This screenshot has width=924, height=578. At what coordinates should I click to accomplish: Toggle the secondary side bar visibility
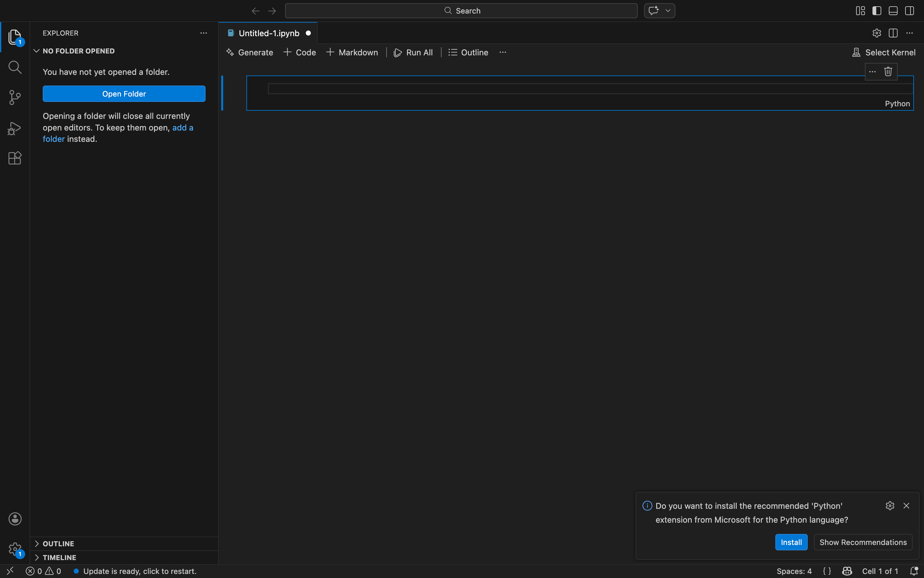point(910,11)
